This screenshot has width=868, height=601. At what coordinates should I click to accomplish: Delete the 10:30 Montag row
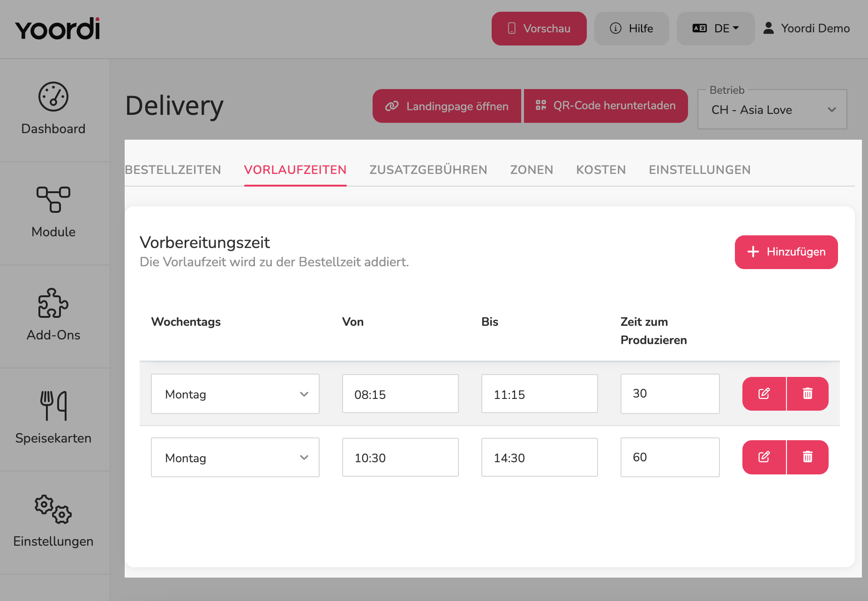(x=808, y=457)
